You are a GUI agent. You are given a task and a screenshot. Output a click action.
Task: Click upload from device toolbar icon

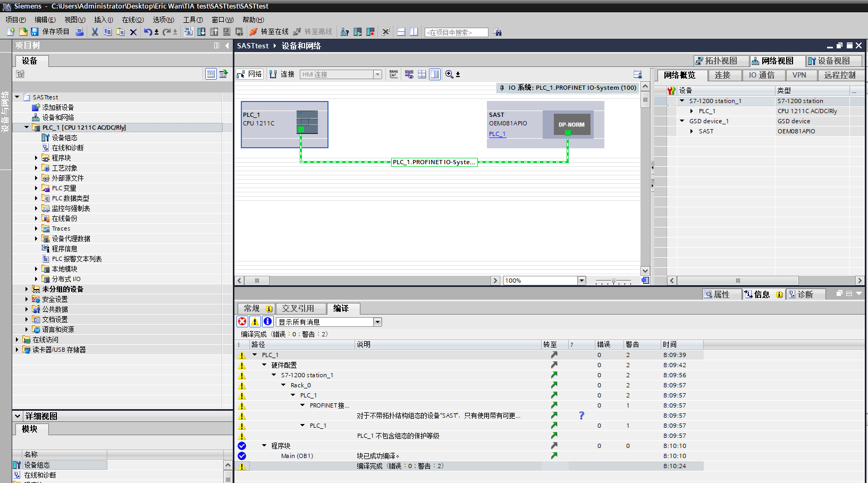pyautogui.click(x=214, y=32)
